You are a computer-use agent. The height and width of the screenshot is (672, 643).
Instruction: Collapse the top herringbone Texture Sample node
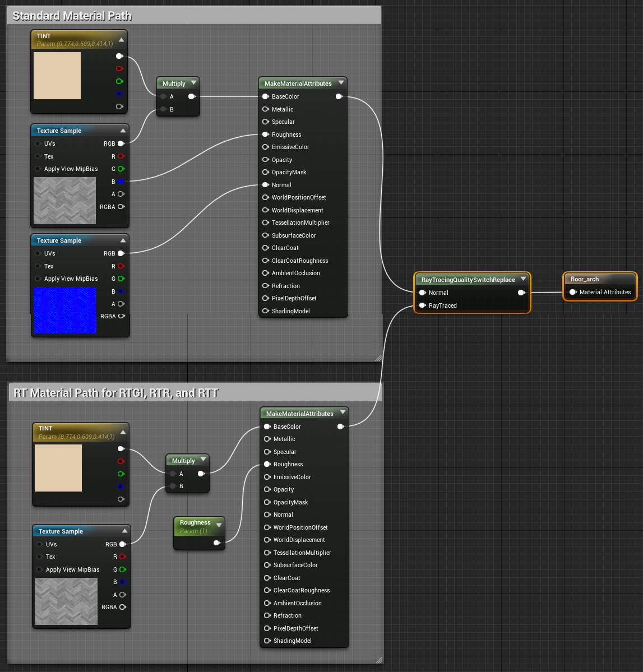tap(123, 130)
